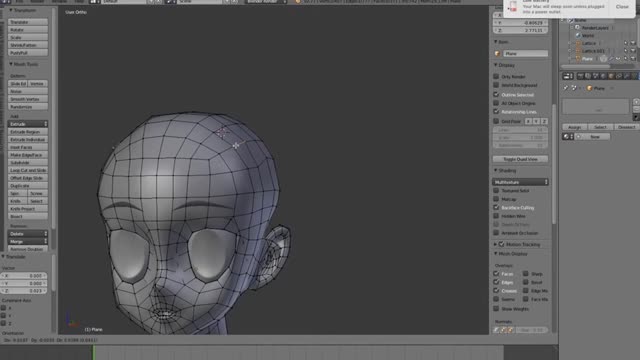Click the Lattice.001 icon in outliner

[x=578, y=51]
